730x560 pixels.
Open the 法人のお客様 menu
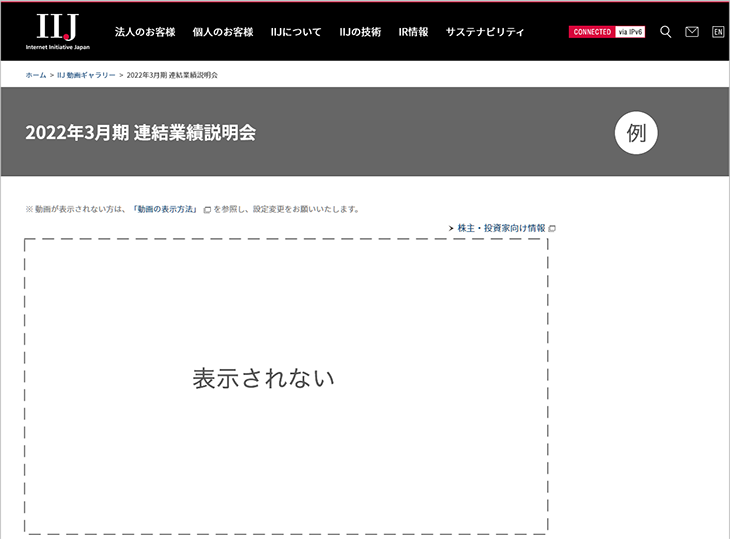145,32
